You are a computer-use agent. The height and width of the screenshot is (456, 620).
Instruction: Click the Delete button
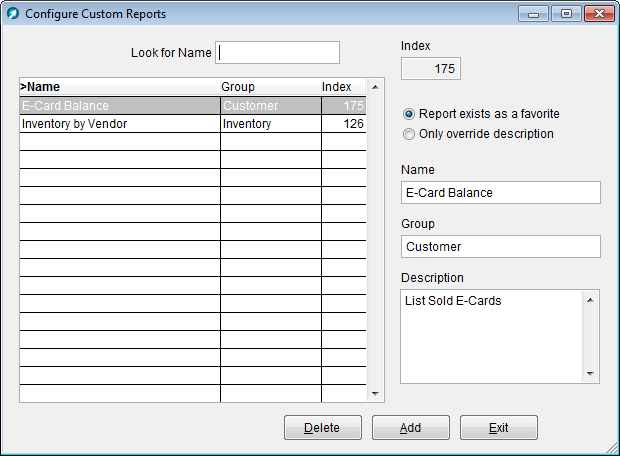323,428
